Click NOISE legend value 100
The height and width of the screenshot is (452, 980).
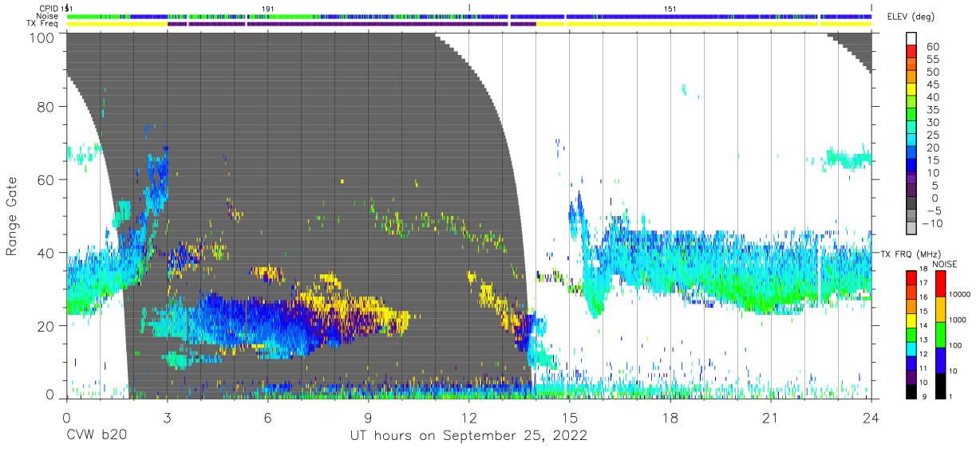point(956,346)
